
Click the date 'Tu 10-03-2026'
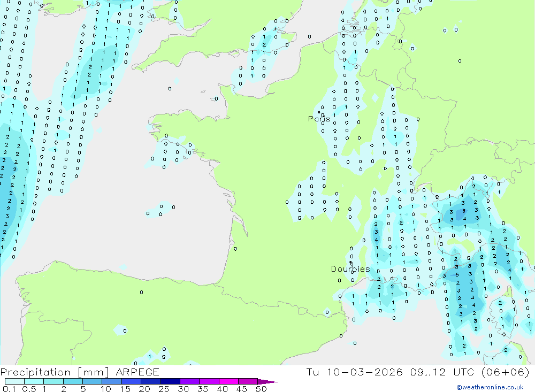coord(355,372)
